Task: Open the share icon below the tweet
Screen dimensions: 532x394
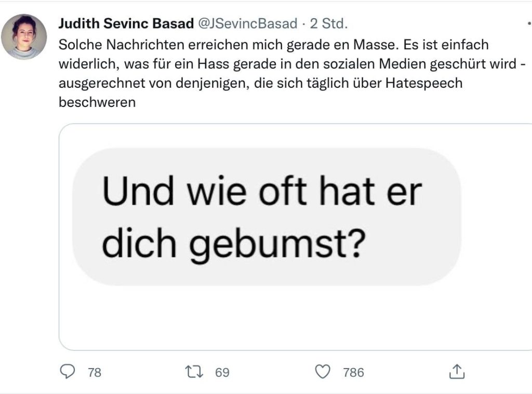Action: 456,372
